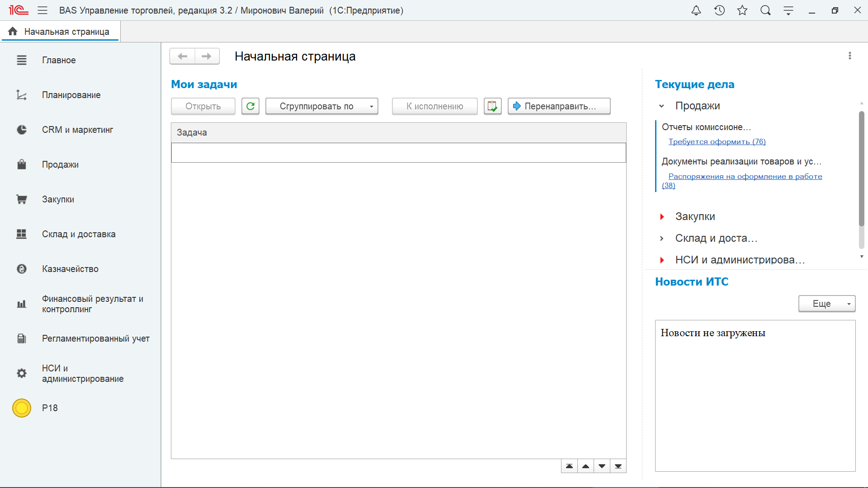Click the Склад и доставка icon
The height and width of the screenshot is (488, 868).
pyautogui.click(x=22, y=234)
